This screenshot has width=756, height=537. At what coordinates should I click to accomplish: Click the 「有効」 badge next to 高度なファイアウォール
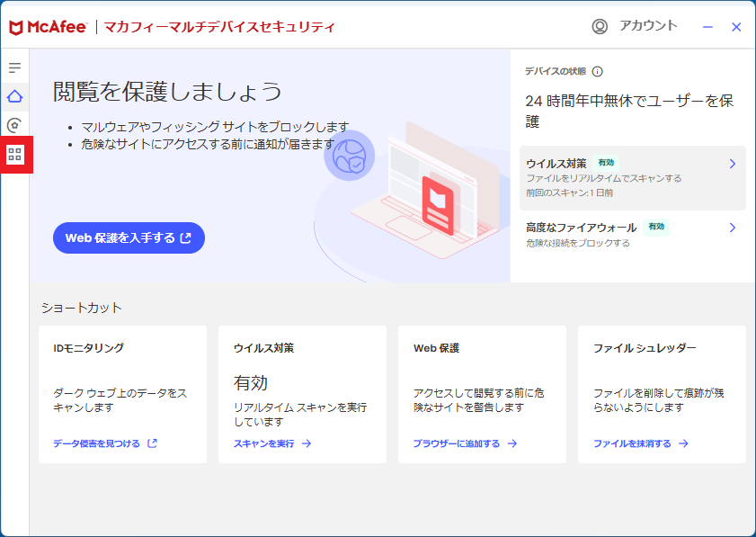pyautogui.click(x=656, y=227)
